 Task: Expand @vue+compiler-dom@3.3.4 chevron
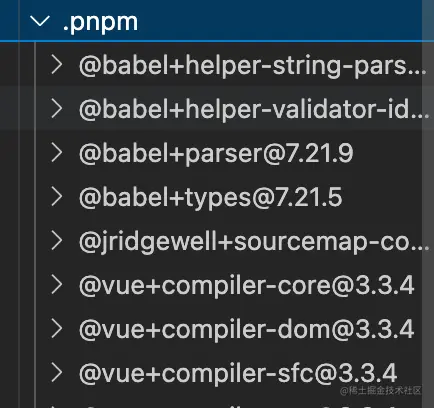[x=57, y=329]
